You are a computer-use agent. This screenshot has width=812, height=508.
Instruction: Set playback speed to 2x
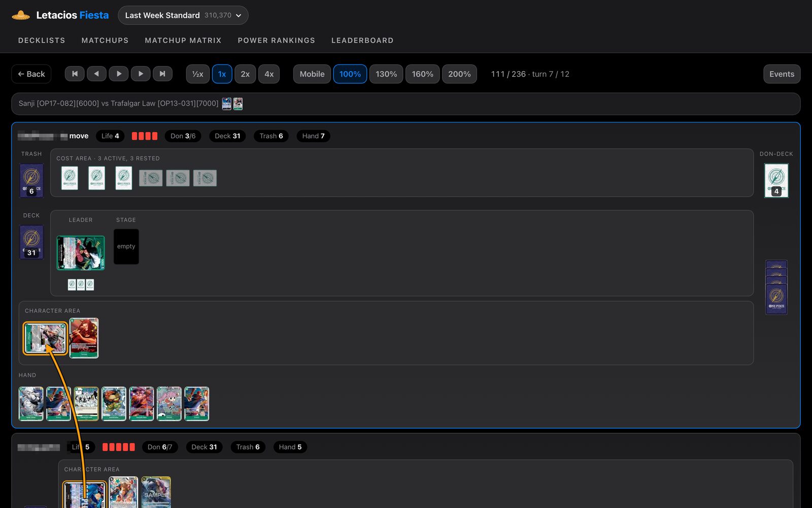click(245, 74)
